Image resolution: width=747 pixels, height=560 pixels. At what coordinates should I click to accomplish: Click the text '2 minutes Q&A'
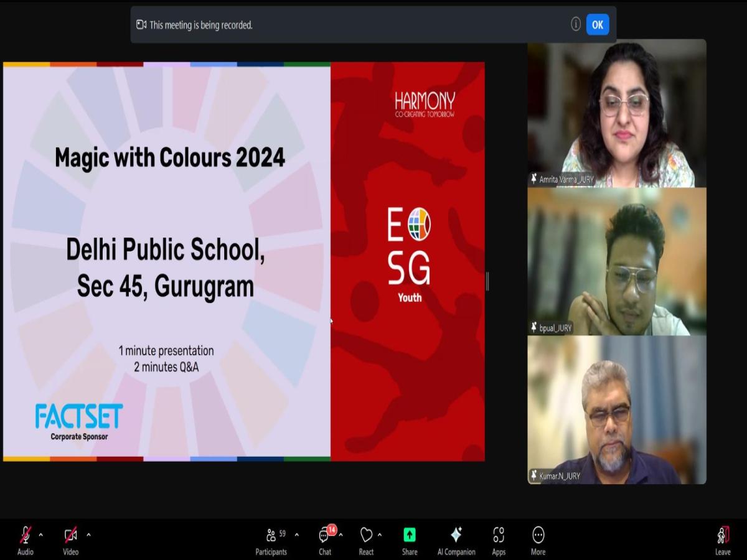[166, 367]
